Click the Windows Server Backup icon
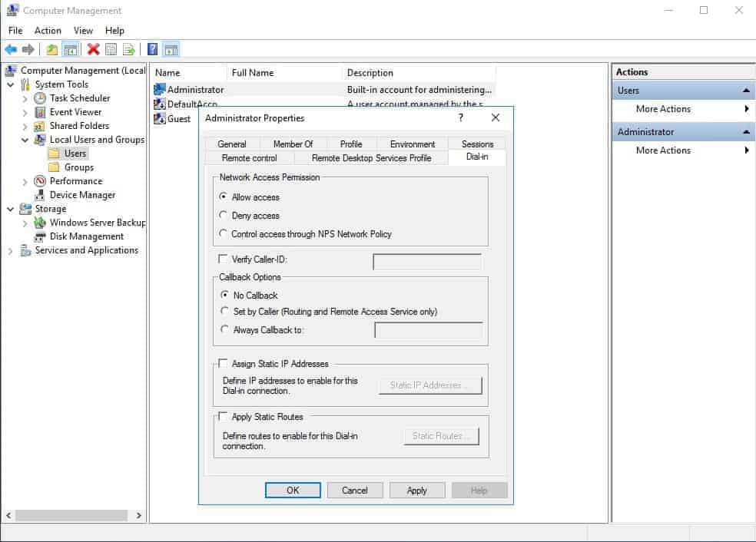The width and height of the screenshot is (756, 542). 40,223
